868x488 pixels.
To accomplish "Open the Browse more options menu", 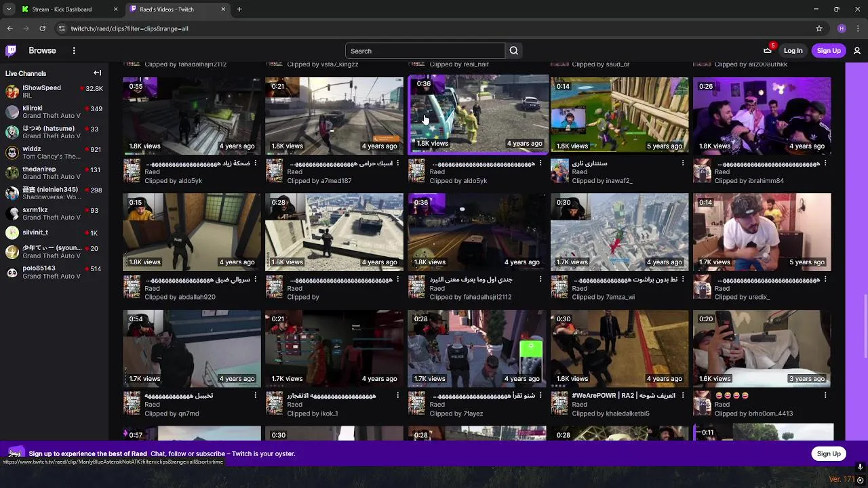I will tap(74, 51).
